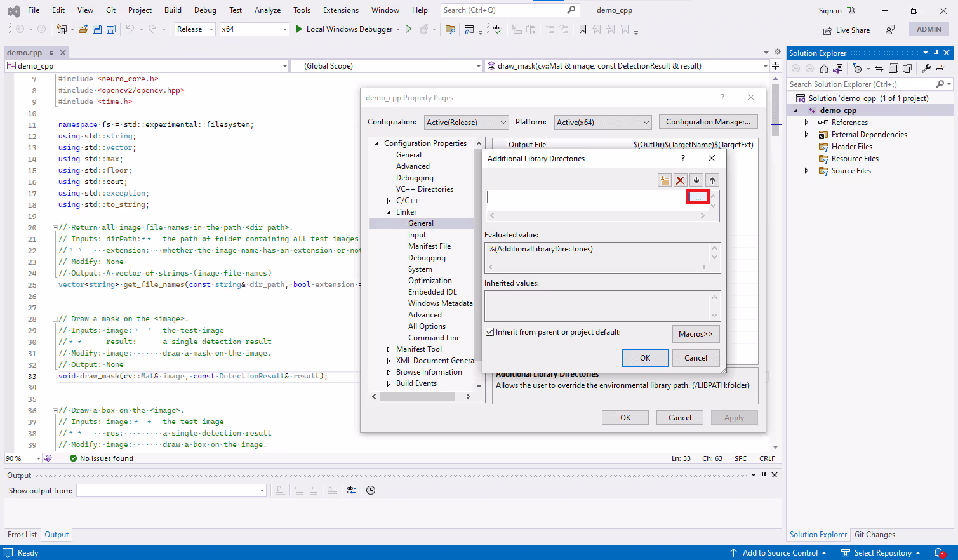Click OK in Additional Library Directories dialog
958x560 pixels.
(645, 358)
